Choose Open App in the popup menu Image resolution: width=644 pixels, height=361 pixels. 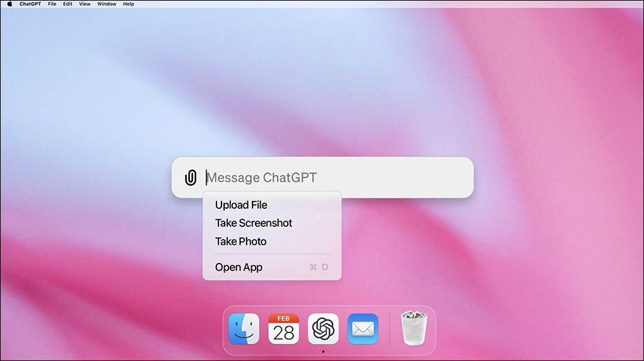click(272, 268)
